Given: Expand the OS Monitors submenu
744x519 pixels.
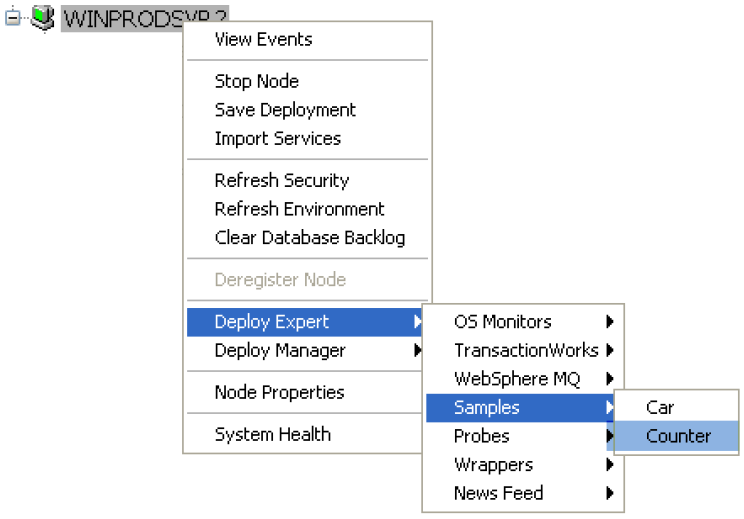Looking at the screenshot, I should 523,322.
